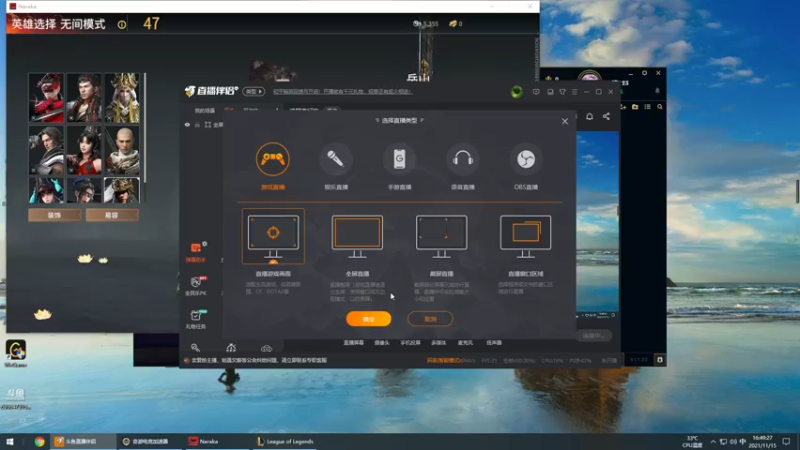
Task: Add 手机投屏 phone cast source in bottom bar
Action: pyautogui.click(x=410, y=343)
